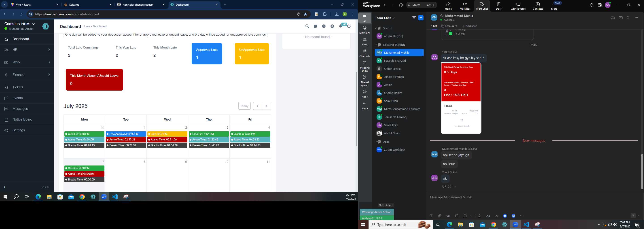Switch to Kalaams tab in Chrome
644x229 pixels.
coord(87,5)
